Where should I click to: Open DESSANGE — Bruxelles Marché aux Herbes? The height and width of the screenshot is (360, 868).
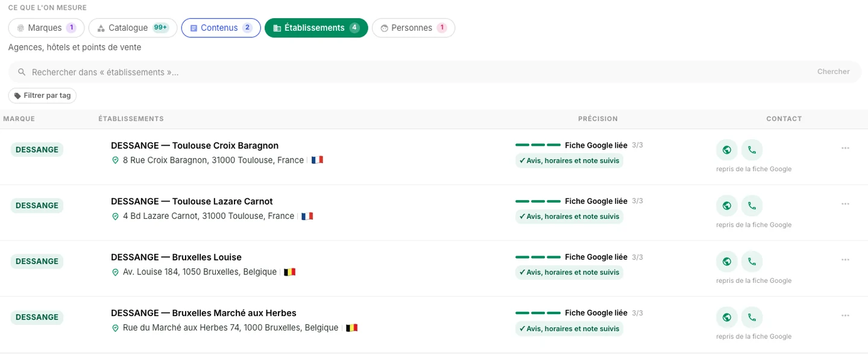[x=204, y=313]
